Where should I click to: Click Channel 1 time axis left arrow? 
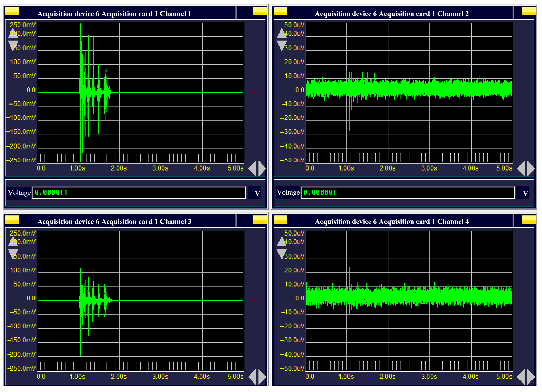[x=252, y=169]
